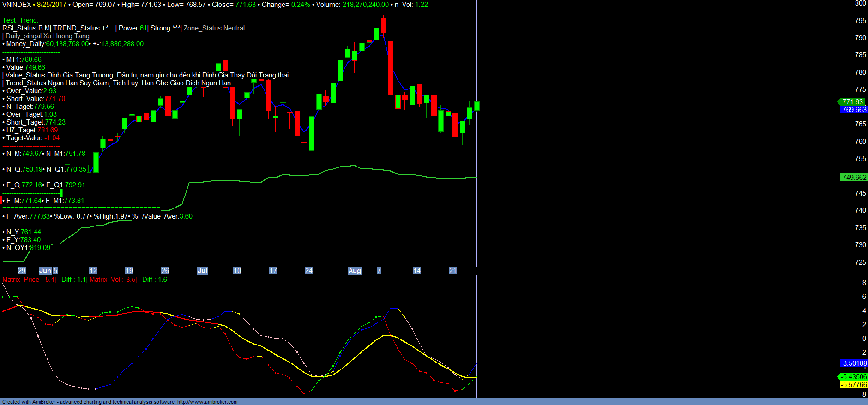Select the Test_Trend indicator title
Viewport: 868px width, 405px height.
[x=20, y=20]
